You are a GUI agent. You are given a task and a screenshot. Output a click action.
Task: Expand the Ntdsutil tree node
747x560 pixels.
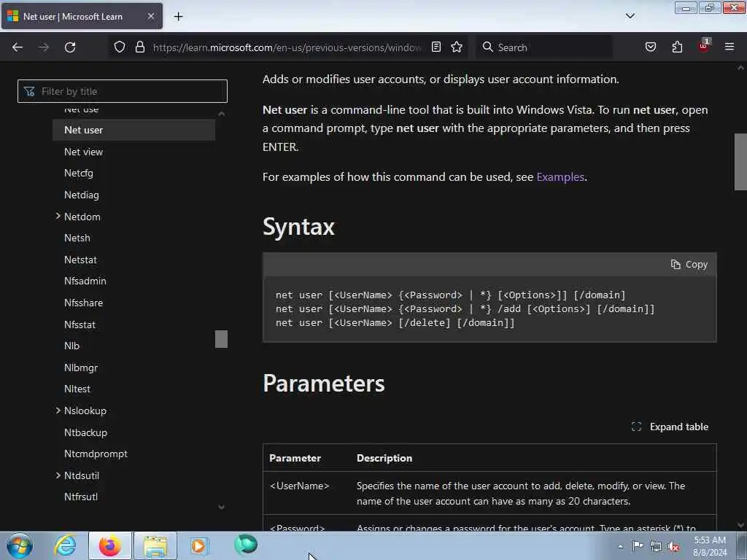(x=58, y=475)
